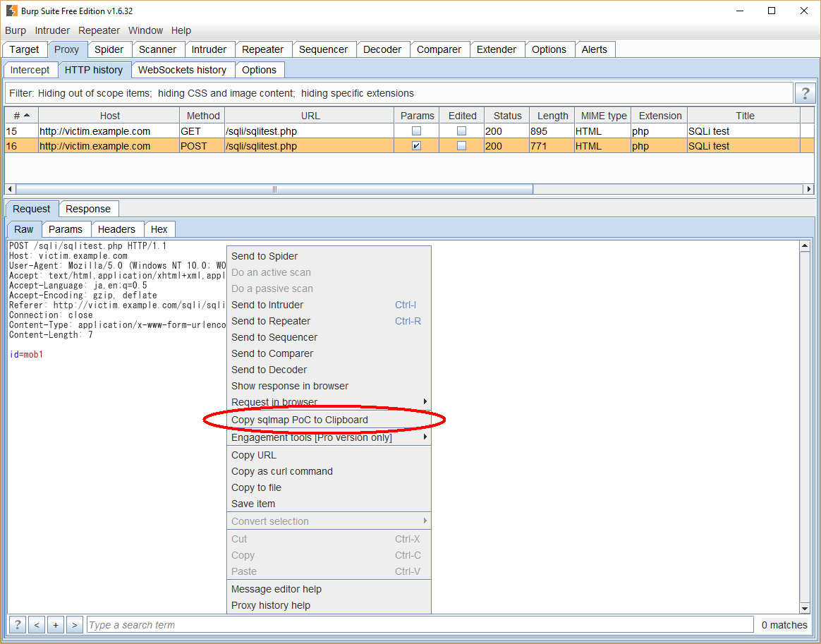Select Copy as curl command
821x644 pixels.
329,471
